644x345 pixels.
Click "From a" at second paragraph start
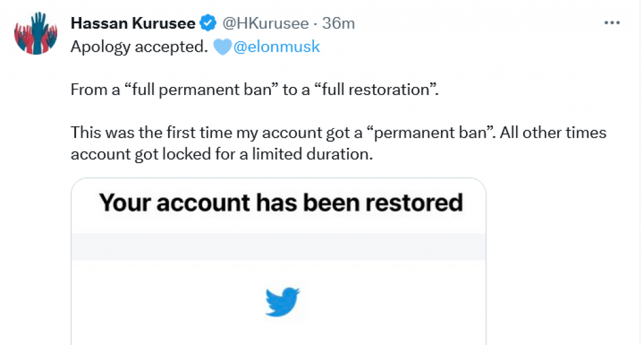(x=95, y=89)
